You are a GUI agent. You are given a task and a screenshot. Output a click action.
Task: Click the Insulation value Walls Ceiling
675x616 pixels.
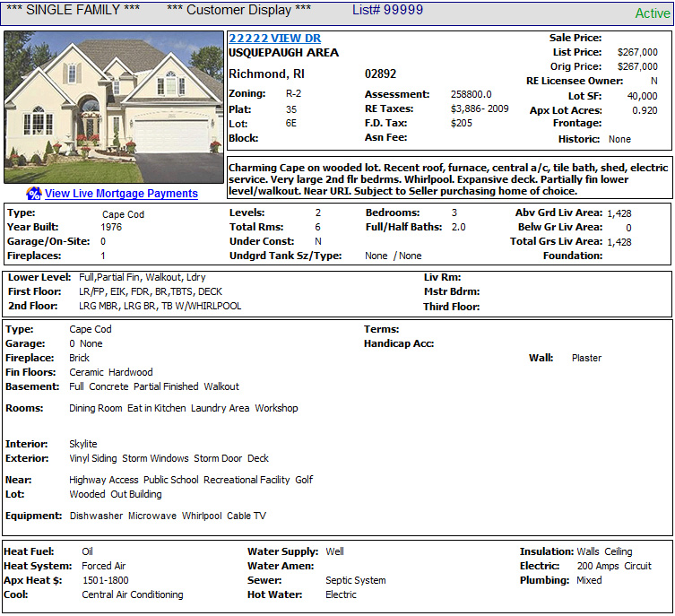click(x=604, y=551)
